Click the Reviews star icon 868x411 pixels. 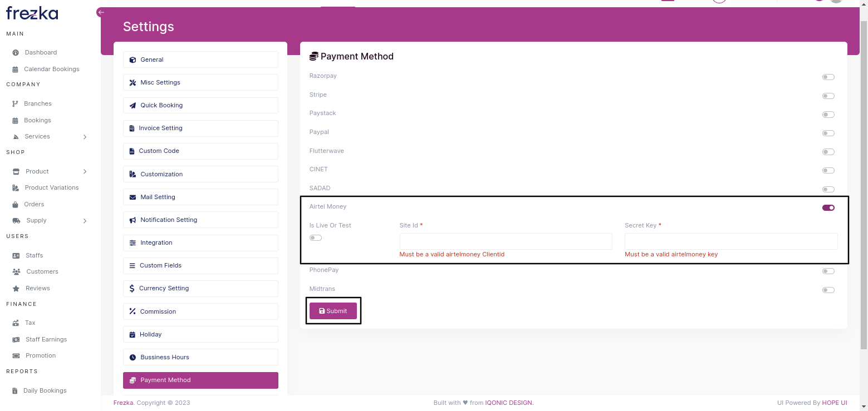tap(16, 289)
